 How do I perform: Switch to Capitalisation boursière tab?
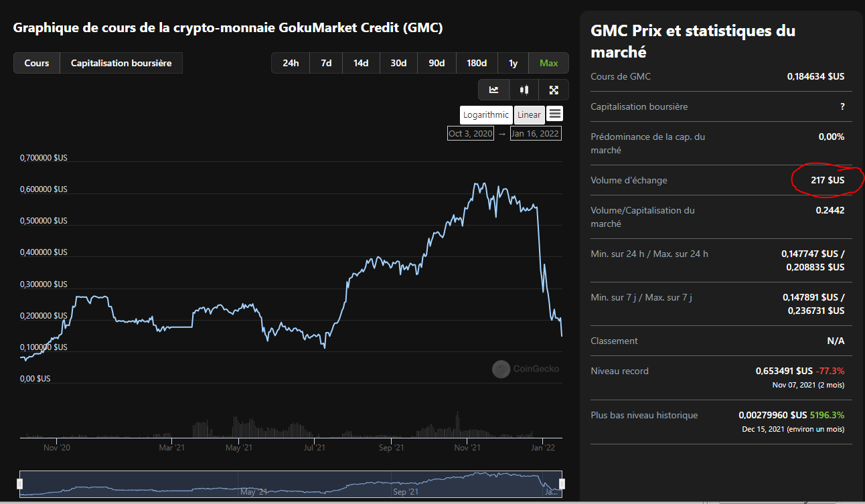click(x=121, y=63)
